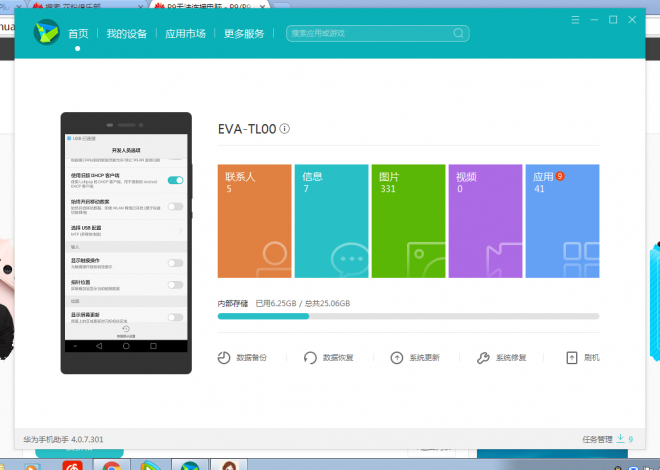This screenshot has height=470, width=660.
Task: Start 数据恢复 data restore
Action: point(328,358)
